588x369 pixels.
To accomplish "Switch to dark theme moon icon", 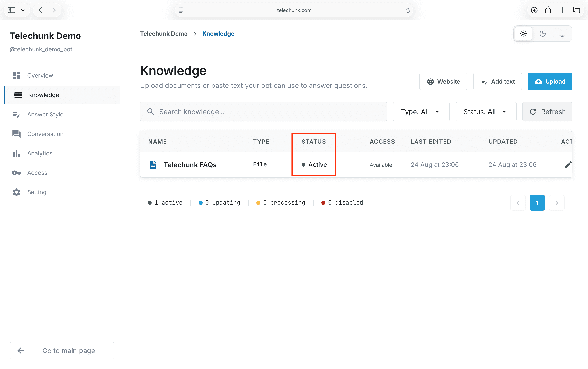I will tap(543, 34).
